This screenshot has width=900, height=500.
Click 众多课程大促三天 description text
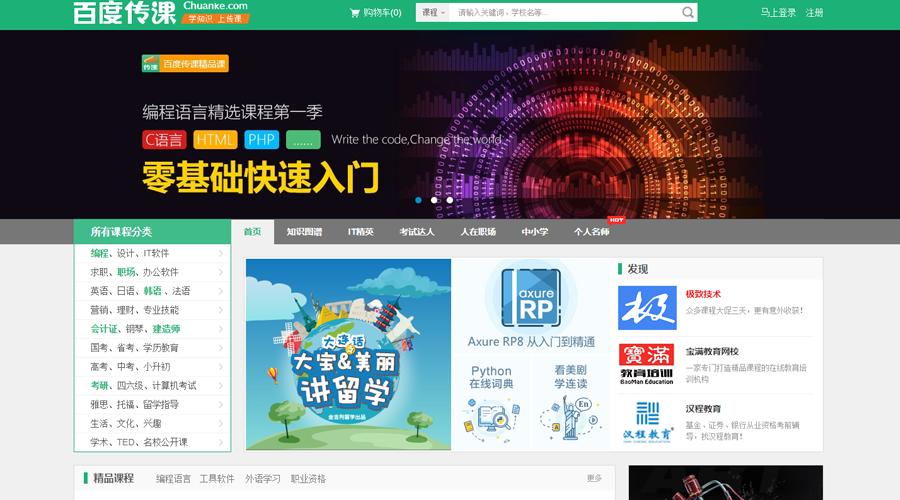pyautogui.click(x=744, y=311)
